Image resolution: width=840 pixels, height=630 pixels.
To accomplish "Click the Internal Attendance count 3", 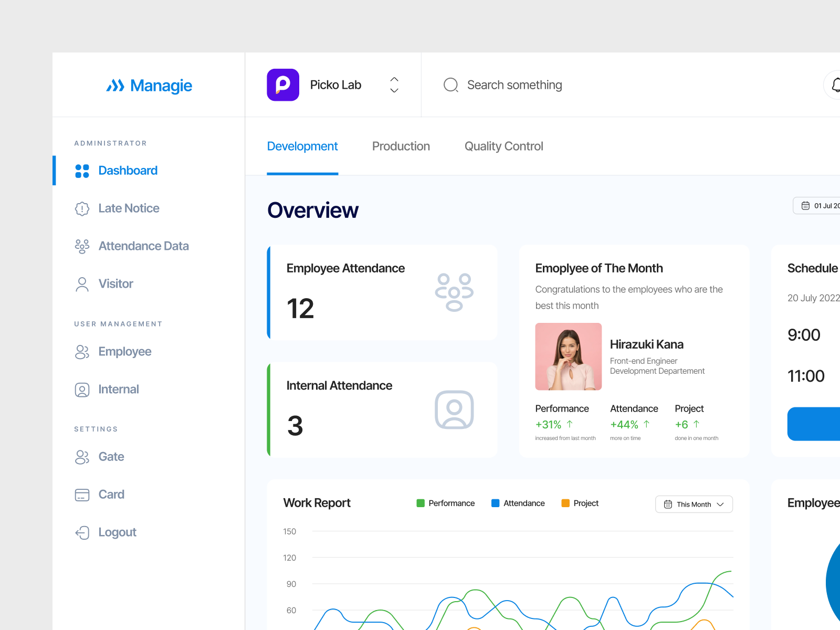I will (295, 426).
